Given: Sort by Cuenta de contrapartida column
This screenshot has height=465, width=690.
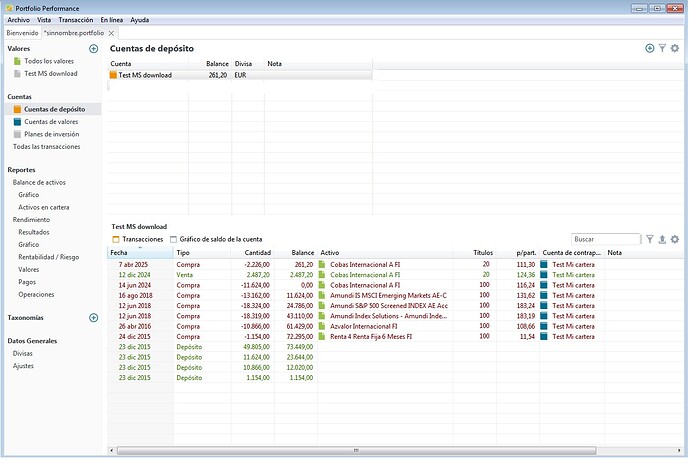Looking at the screenshot, I should tap(572, 253).
